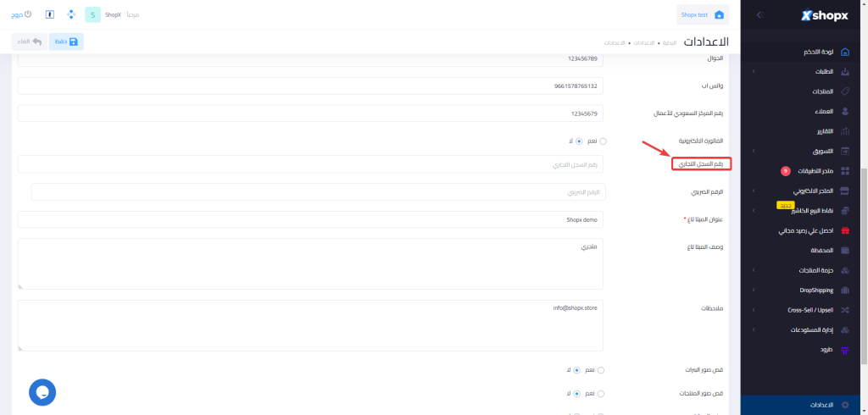Click the حفظ save button
This screenshot has width=868, height=415.
coord(66,41)
